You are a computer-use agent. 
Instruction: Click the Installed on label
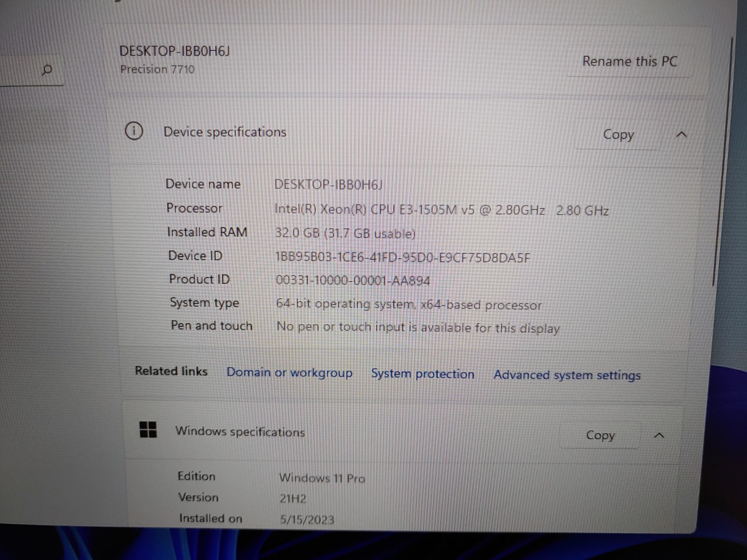click(211, 518)
